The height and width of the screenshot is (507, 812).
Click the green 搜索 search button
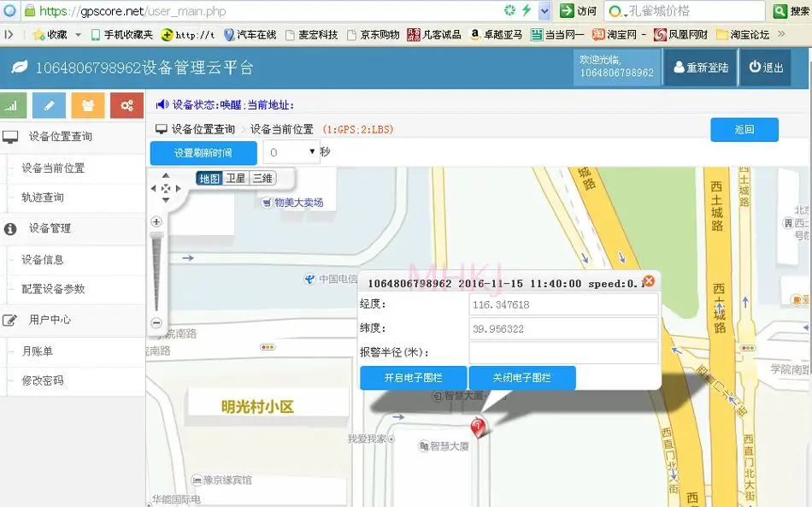pyautogui.click(x=780, y=11)
